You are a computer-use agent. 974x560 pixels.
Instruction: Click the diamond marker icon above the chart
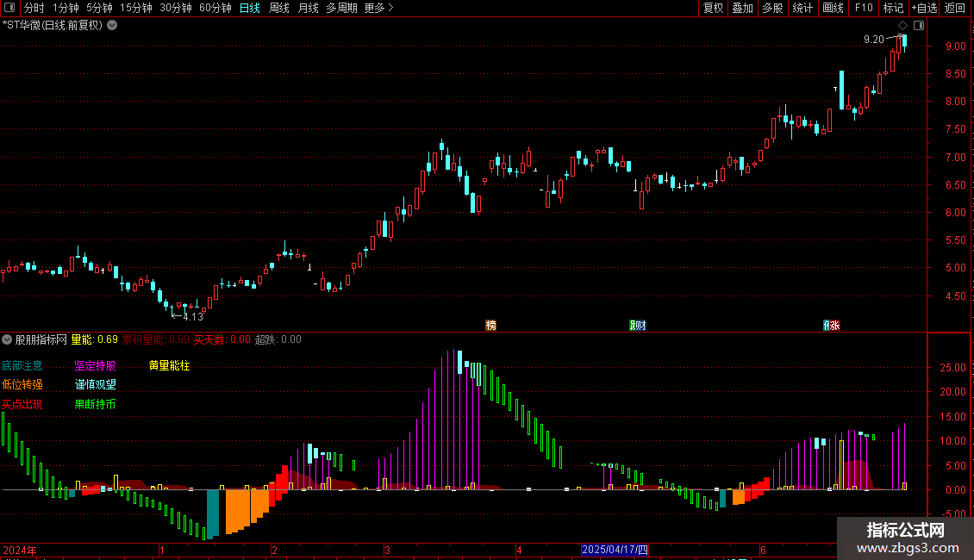[x=903, y=26]
